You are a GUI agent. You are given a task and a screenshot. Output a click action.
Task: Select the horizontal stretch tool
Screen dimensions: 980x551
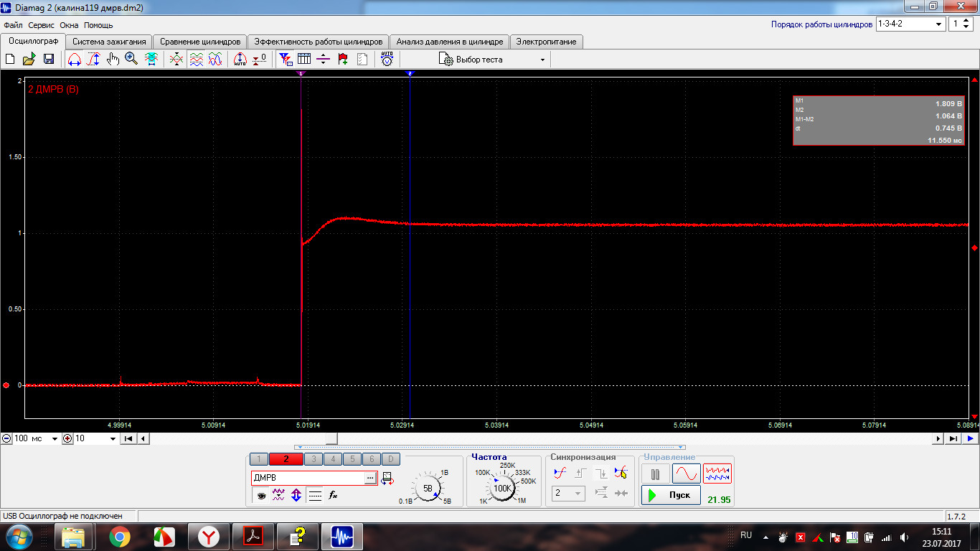click(75, 60)
